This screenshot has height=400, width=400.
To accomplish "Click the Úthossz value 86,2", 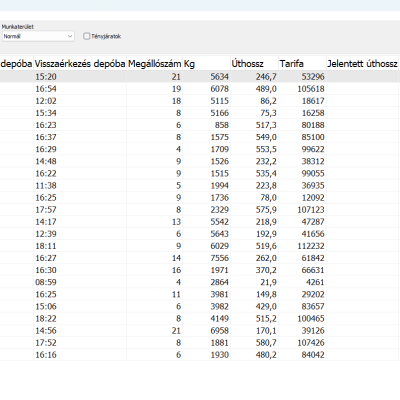I will [x=269, y=101].
